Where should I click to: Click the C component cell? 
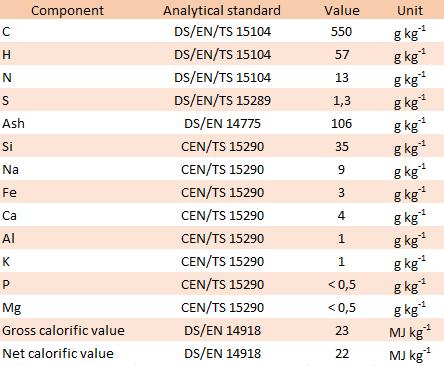(6, 32)
